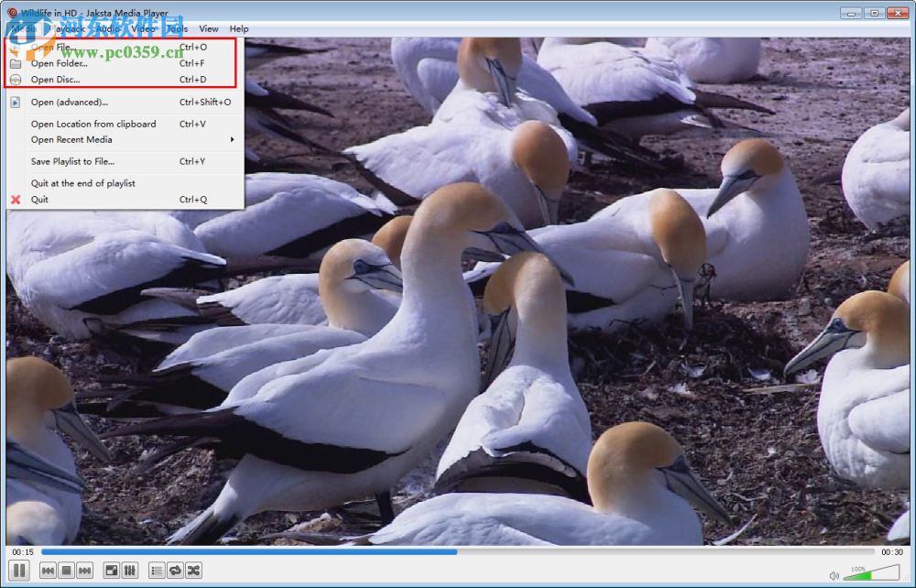Jump back to the previous media item
The width and height of the screenshot is (916, 588).
(47, 569)
